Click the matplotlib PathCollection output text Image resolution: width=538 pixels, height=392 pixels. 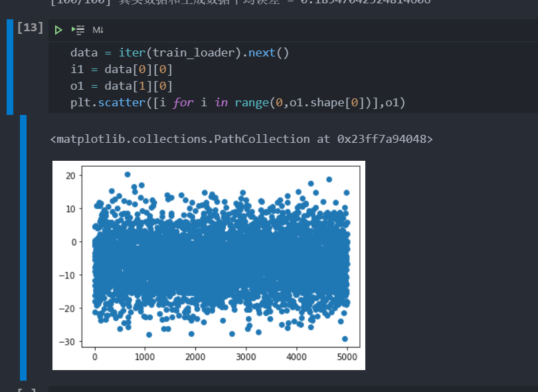click(x=242, y=139)
